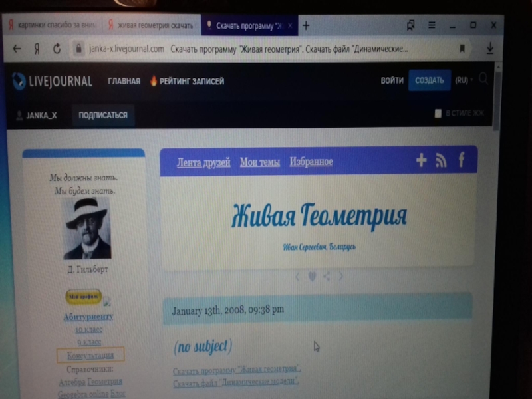Click the Живая Геометрия blog title
Screen dimensions: 532x399
tap(319, 215)
